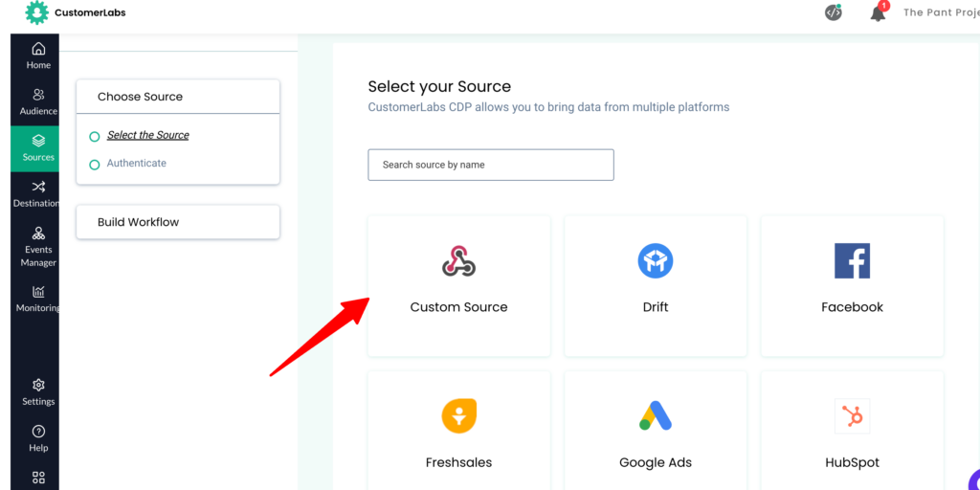Open the Home sidebar icon
This screenshot has height=490, width=980.
coord(38,49)
